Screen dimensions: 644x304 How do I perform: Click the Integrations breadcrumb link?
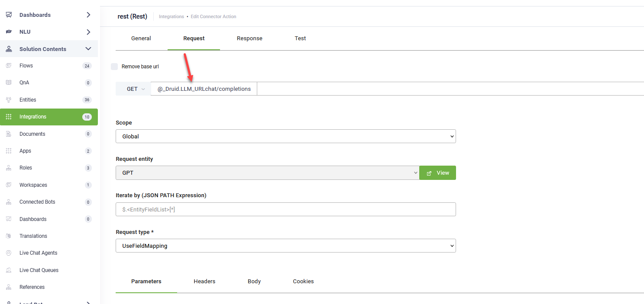(x=172, y=17)
